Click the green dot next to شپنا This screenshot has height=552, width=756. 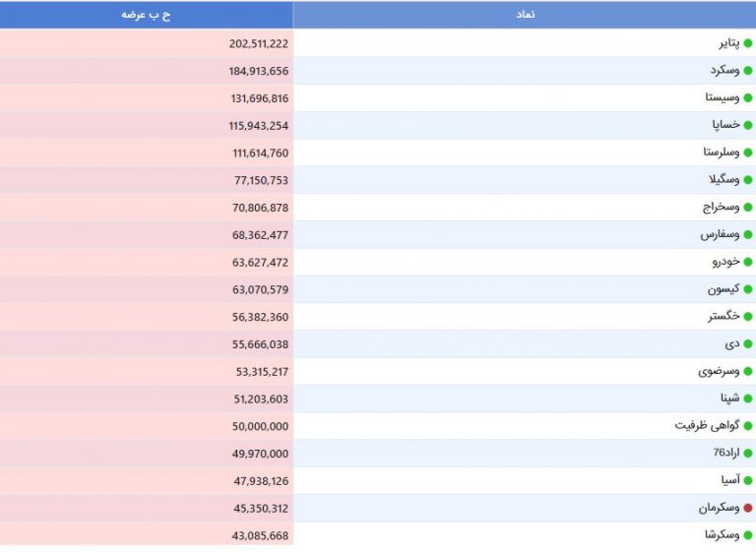tap(748, 399)
